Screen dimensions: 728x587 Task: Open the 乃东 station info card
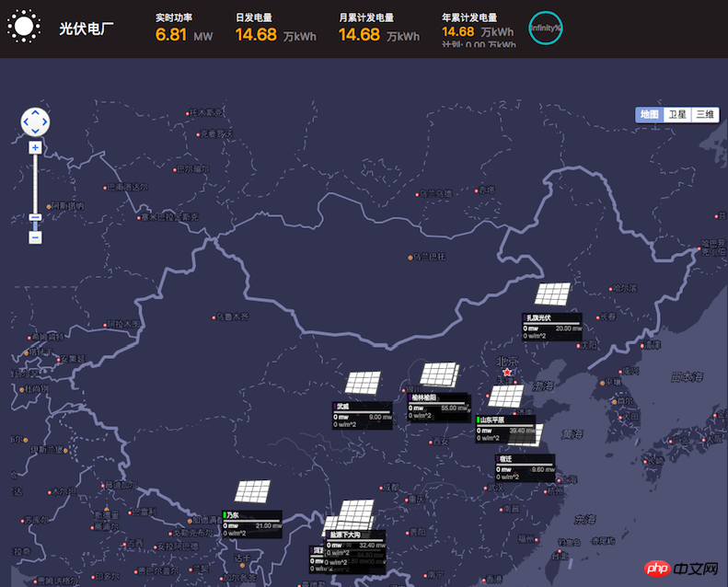coord(252,524)
